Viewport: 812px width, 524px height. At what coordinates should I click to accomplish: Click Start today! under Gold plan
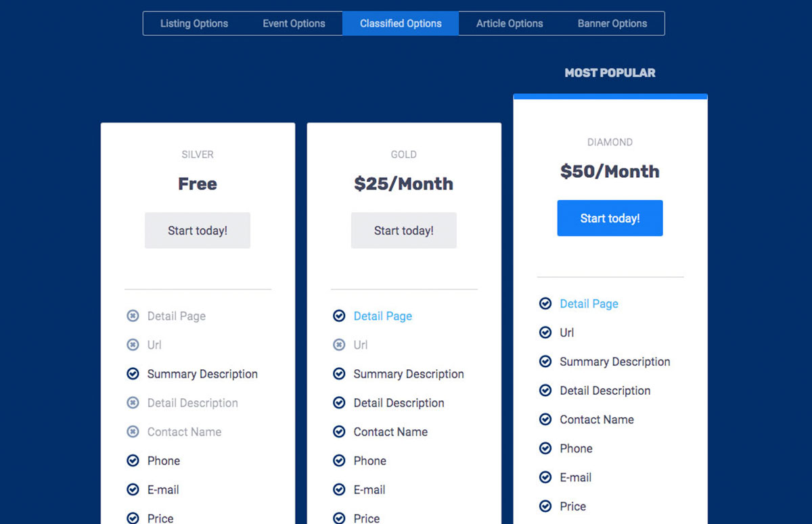404,231
